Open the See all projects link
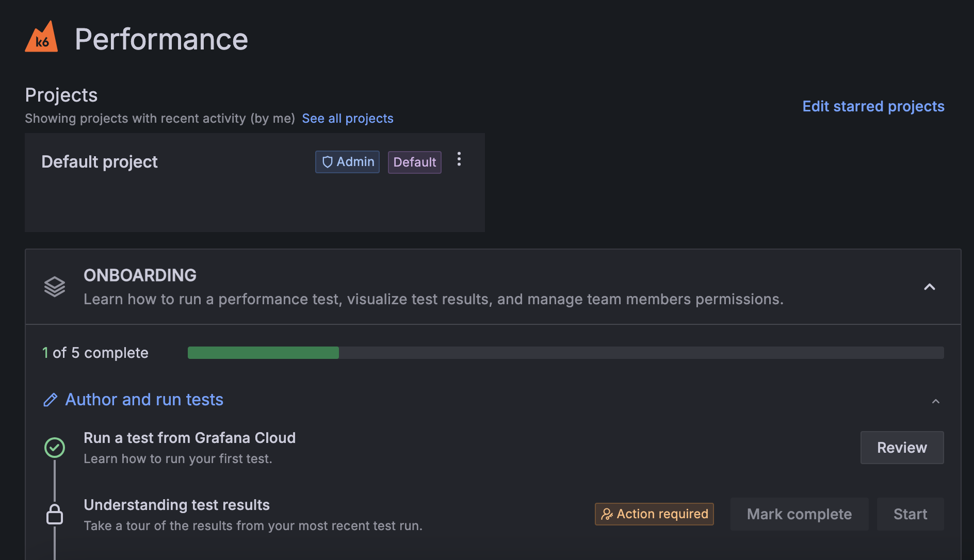Image resolution: width=974 pixels, height=560 pixels. (x=348, y=119)
